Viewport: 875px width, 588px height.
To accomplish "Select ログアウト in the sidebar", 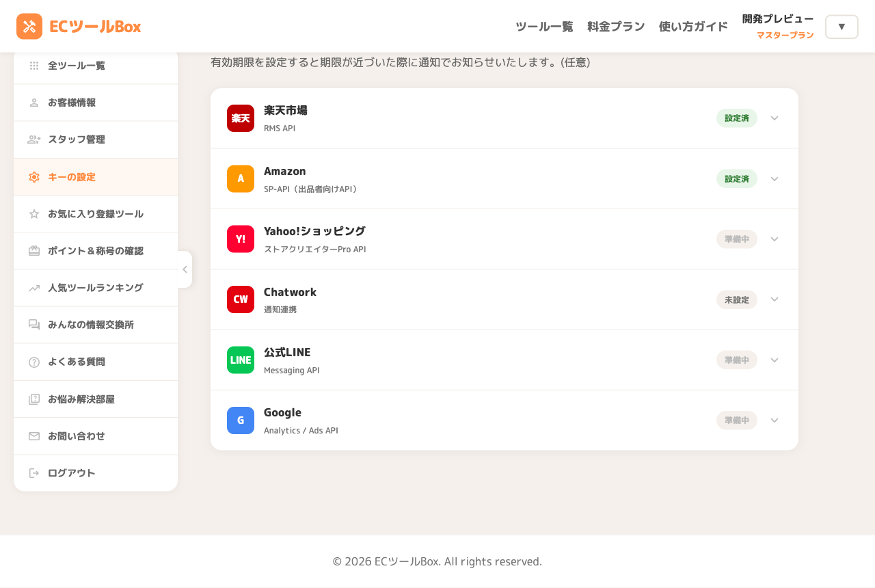I will (x=96, y=473).
